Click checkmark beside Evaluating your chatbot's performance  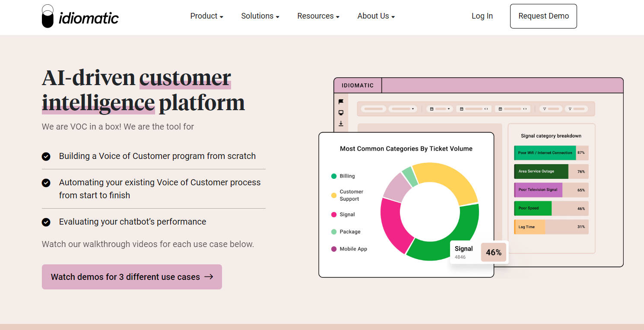[x=46, y=222]
